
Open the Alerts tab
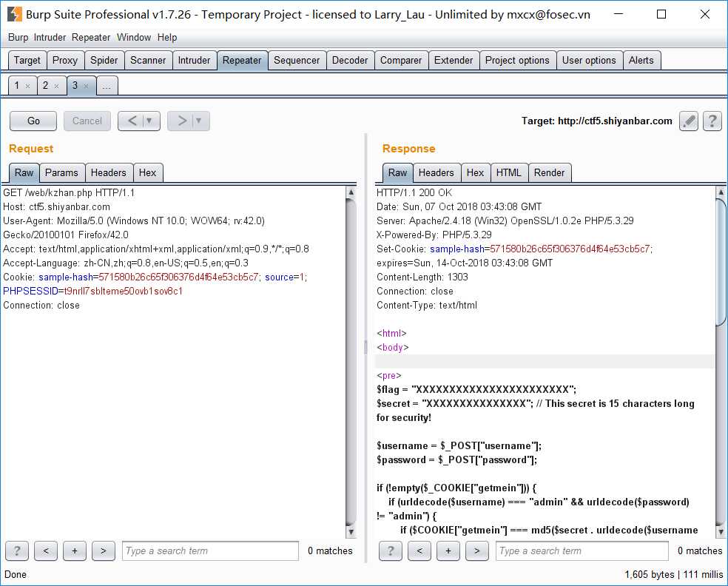coord(641,61)
